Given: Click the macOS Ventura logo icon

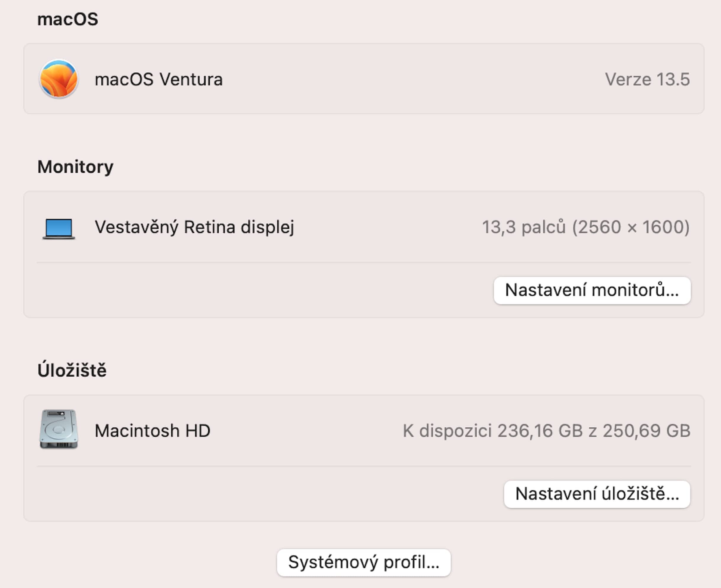Looking at the screenshot, I should pos(59,79).
